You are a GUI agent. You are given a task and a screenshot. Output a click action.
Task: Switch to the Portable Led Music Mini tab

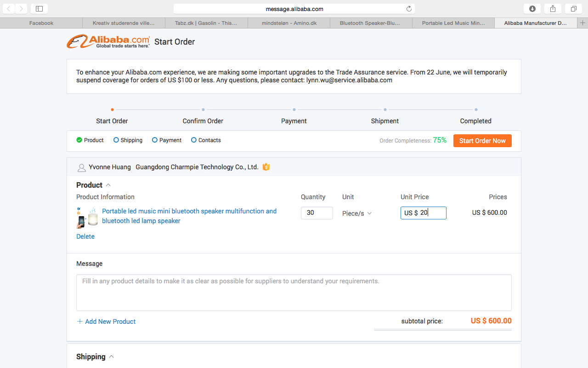453,23
